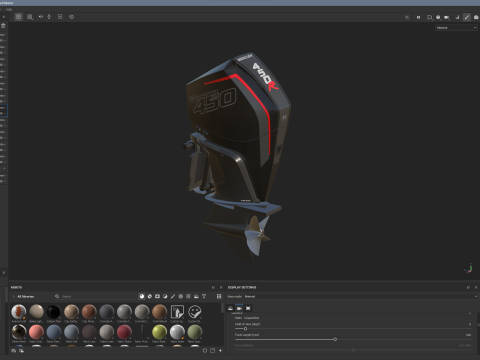Viewport: 480px width, 360px height.
Task: Toggle grid view of asset thumbnails
Action: click(219, 296)
